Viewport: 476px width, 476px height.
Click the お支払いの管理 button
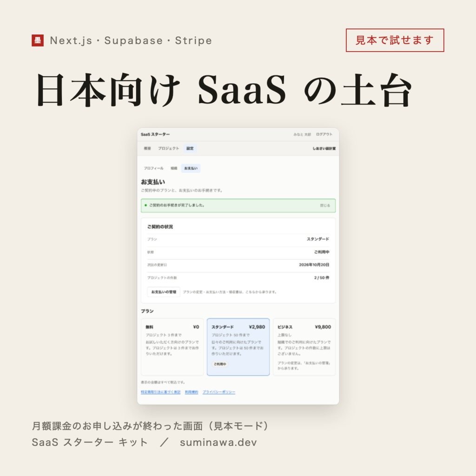[164, 292]
